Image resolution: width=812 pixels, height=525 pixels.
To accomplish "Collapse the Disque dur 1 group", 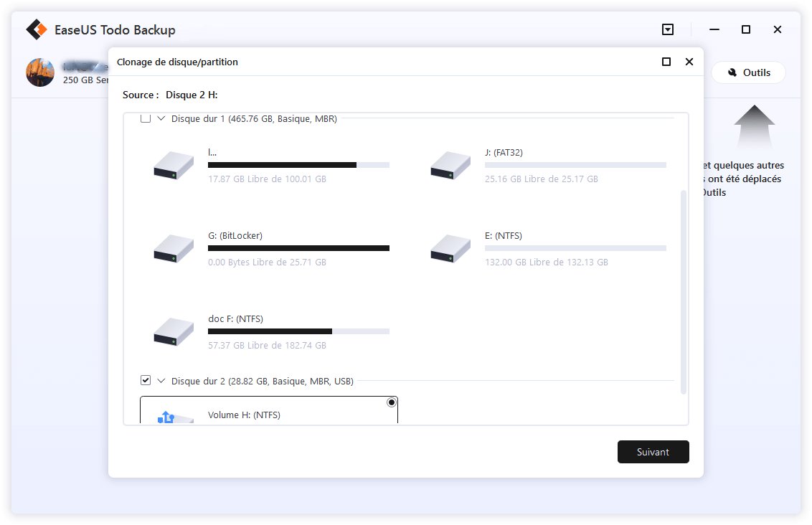I will pos(161,118).
